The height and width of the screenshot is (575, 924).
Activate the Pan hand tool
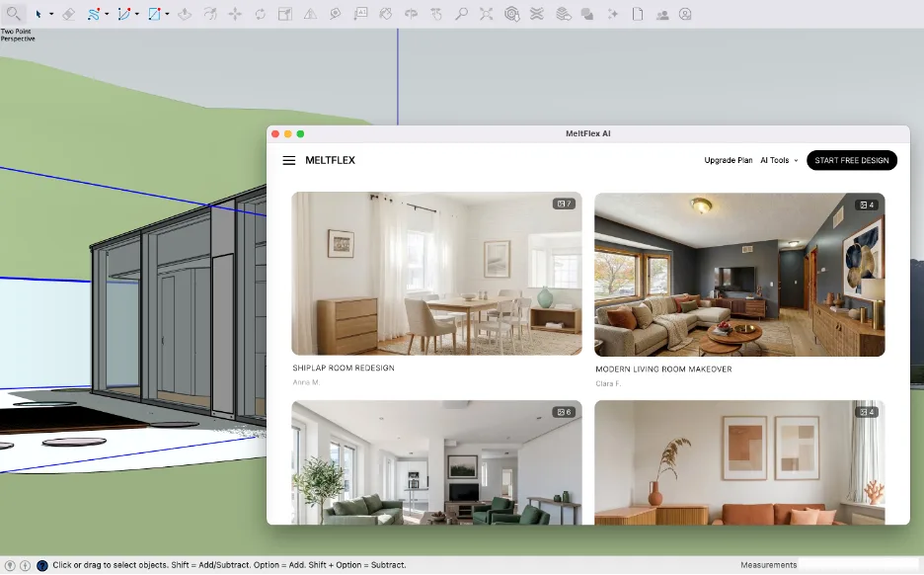tap(436, 14)
